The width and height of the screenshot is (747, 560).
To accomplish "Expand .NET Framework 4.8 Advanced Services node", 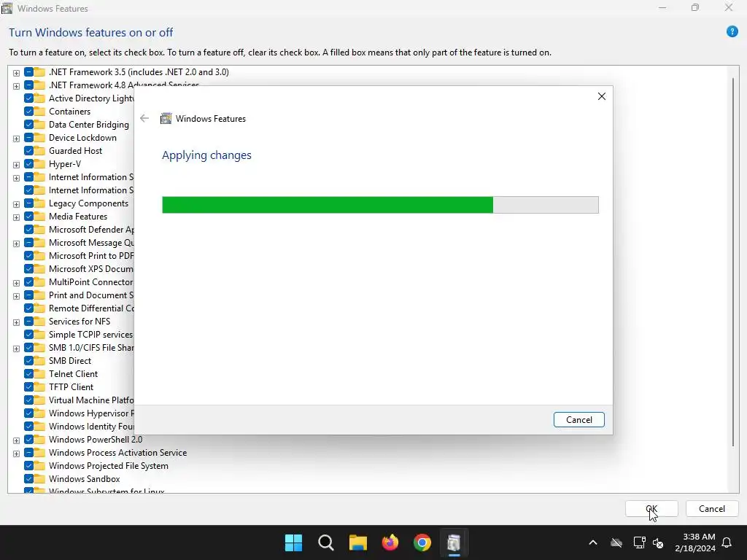I will point(16,86).
